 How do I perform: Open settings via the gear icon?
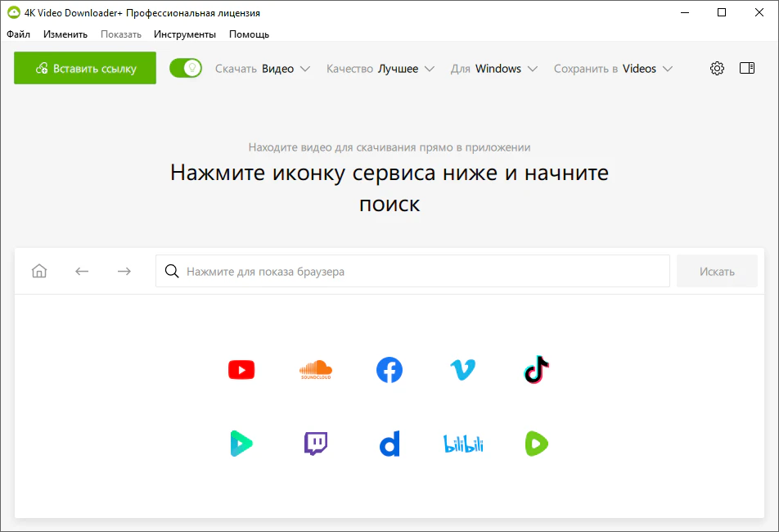(717, 69)
